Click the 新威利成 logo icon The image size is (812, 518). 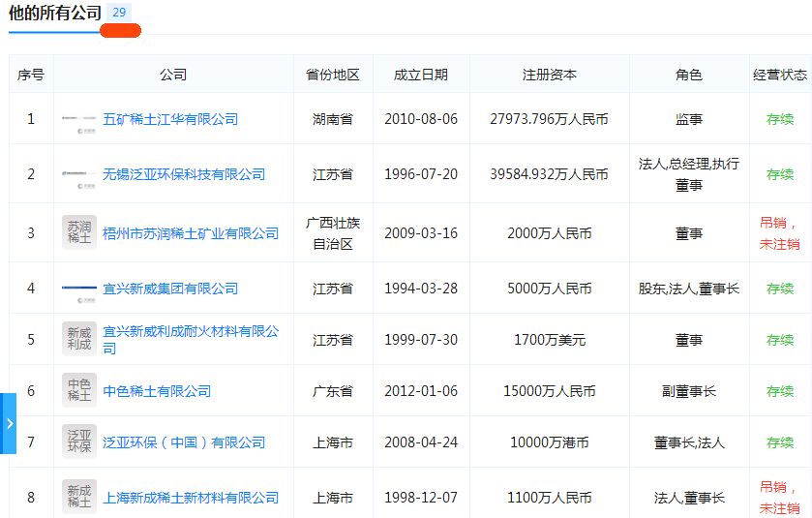(79, 339)
